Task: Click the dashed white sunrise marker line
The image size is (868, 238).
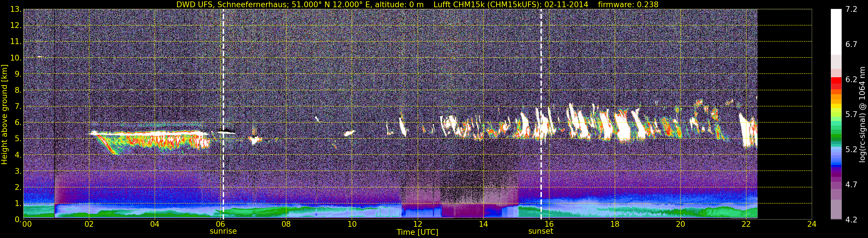Action: click(223, 114)
